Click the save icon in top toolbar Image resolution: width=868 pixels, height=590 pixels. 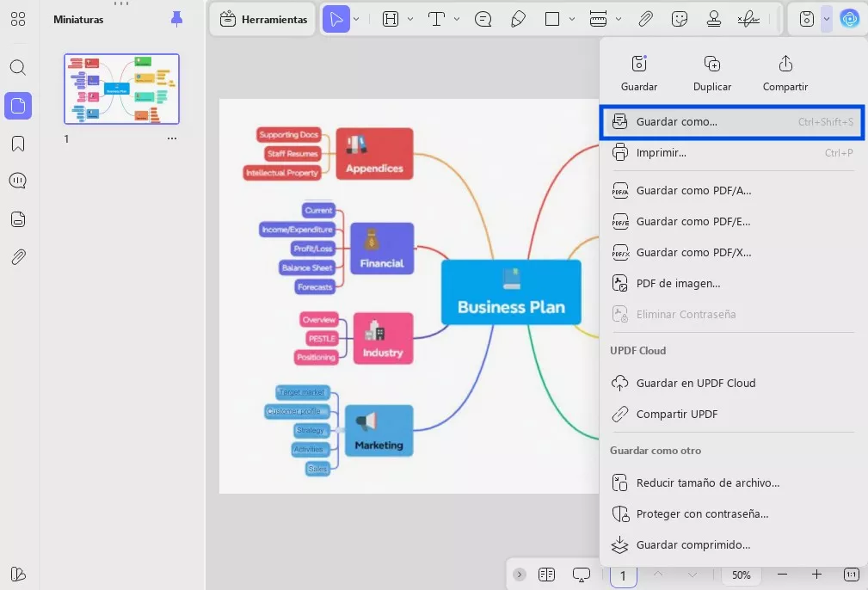coord(807,20)
